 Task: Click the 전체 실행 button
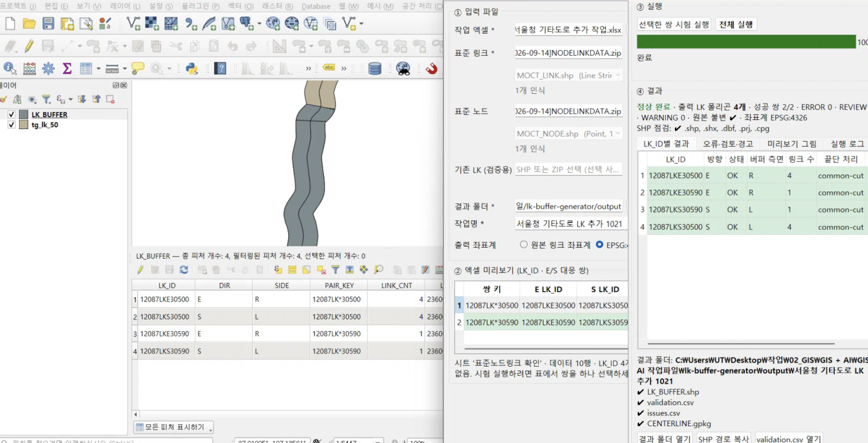pyautogui.click(x=736, y=24)
